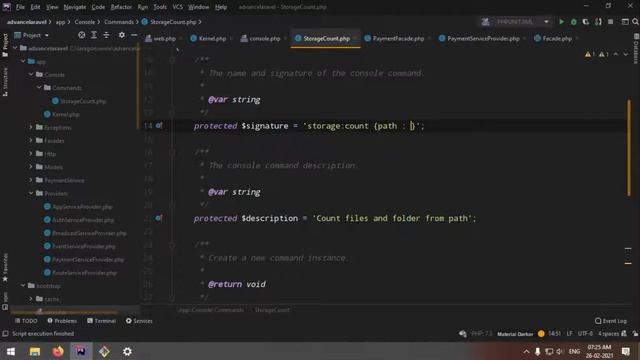This screenshot has width=640, height=360.
Task: Open the Refactor menu
Action: click(x=121, y=7)
